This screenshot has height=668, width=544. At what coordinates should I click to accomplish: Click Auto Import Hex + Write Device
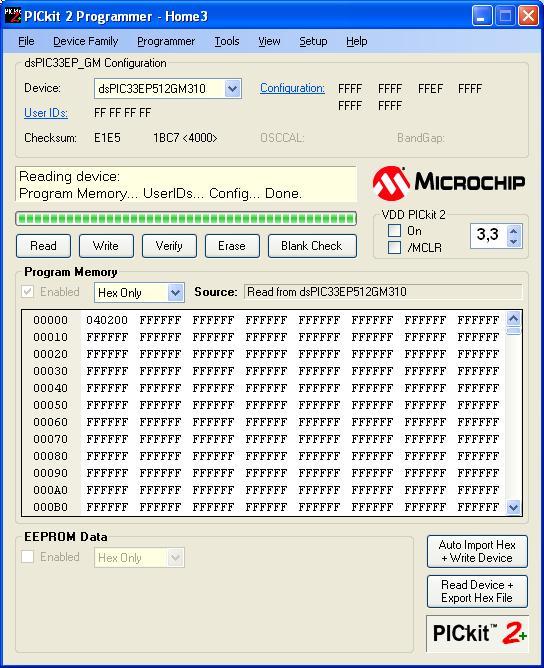(x=477, y=552)
